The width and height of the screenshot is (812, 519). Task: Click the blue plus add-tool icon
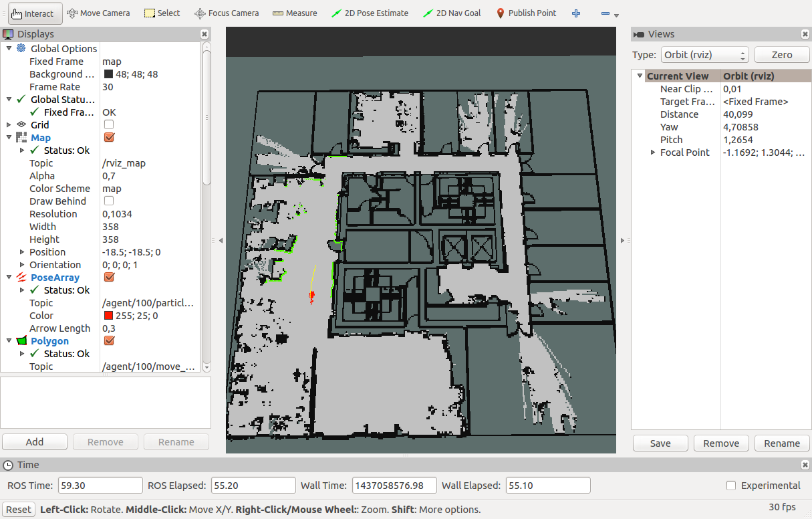[576, 13]
